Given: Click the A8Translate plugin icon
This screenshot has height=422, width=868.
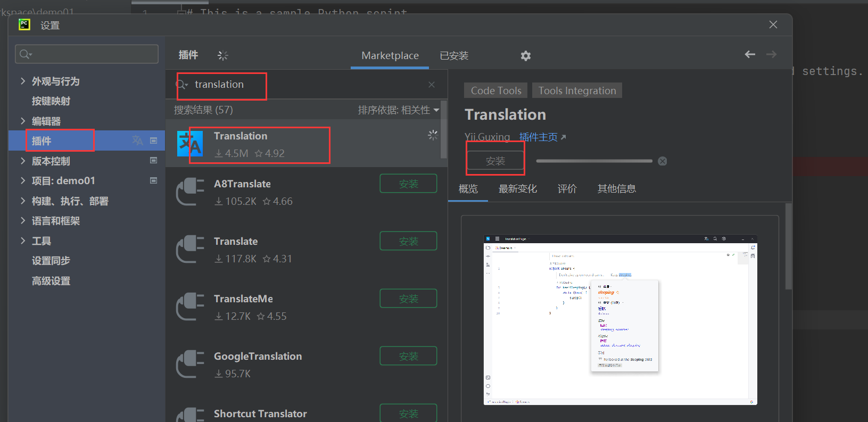Looking at the screenshot, I should tap(190, 192).
